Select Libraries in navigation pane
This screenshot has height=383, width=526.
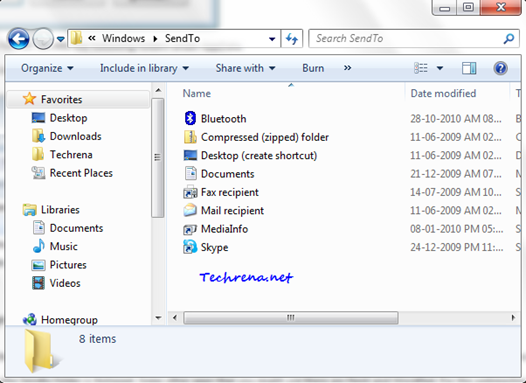(60, 210)
